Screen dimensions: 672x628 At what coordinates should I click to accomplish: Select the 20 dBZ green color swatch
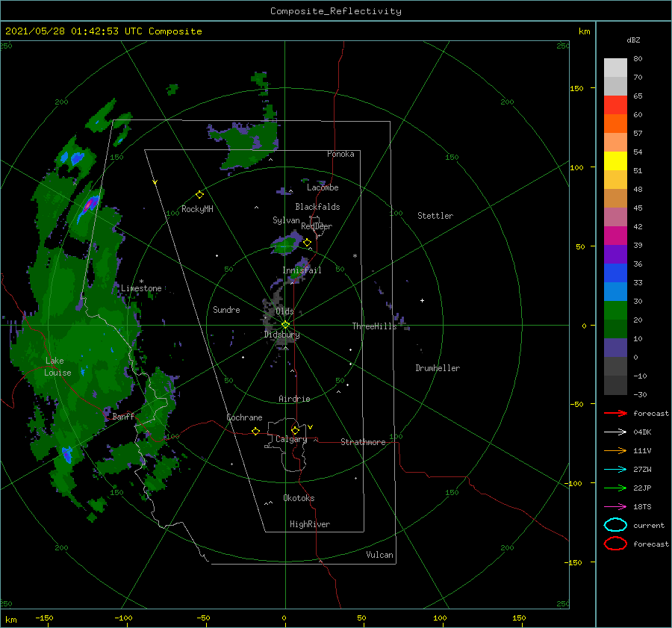click(x=615, y=310)
